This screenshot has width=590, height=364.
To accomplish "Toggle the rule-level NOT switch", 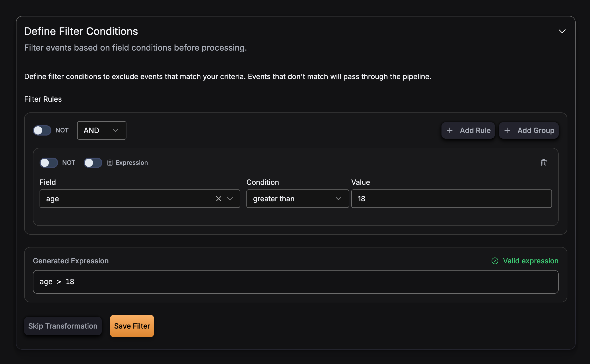I will coord(49,163).
